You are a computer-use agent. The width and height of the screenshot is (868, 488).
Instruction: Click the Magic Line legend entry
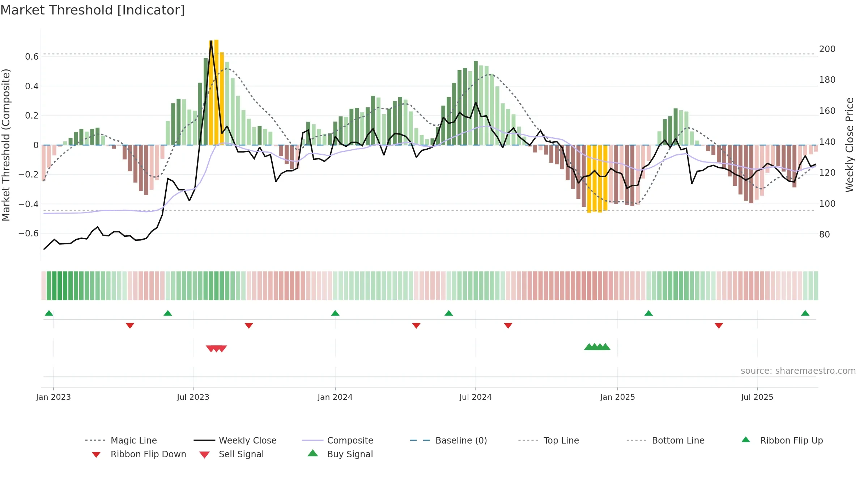pos(121,440)
